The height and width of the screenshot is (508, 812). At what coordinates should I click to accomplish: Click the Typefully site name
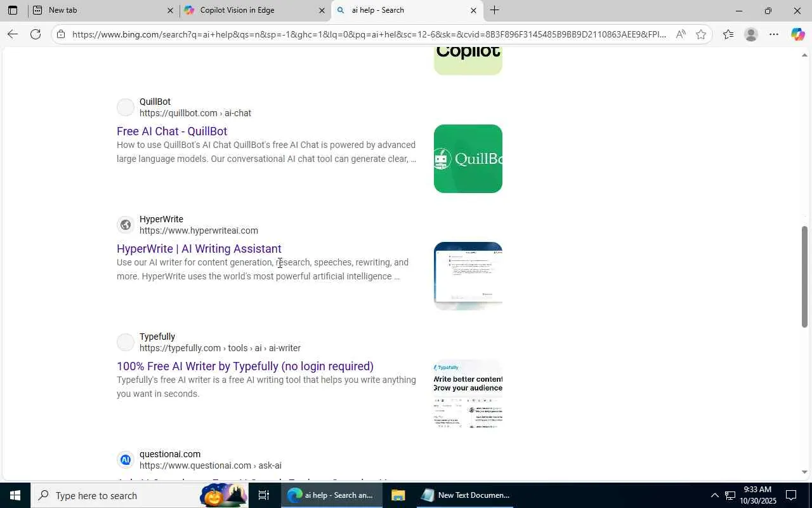(x=157, y=337)
